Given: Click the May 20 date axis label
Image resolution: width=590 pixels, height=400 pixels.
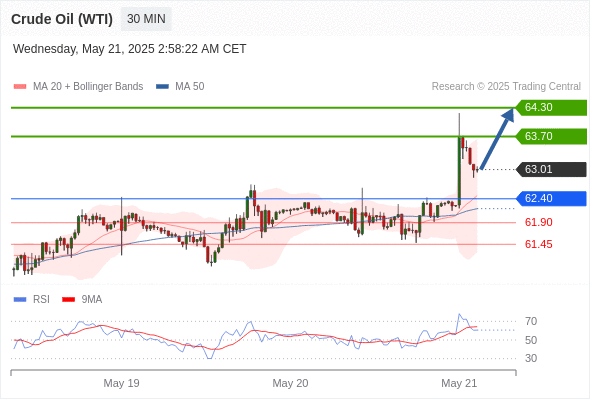Looking at the screenshot, I should 290,383.
